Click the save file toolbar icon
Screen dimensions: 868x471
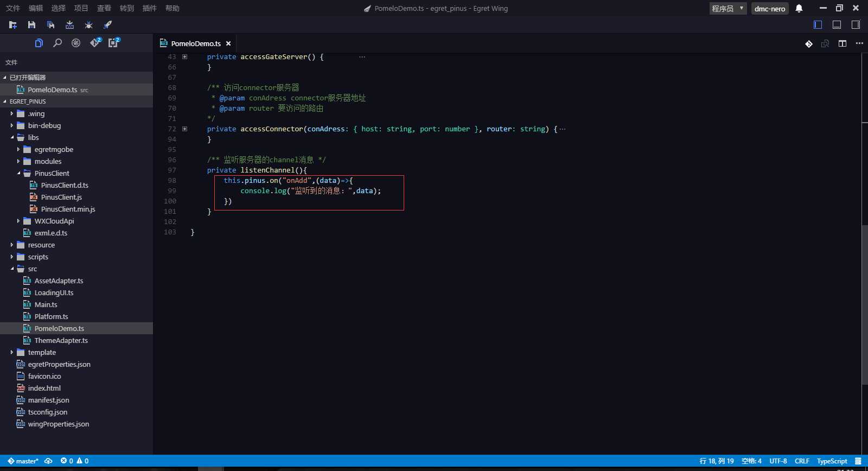point(31,25)
